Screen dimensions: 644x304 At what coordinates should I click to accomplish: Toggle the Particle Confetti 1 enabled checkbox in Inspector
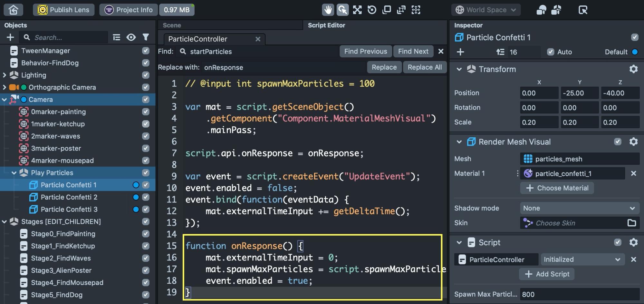click(x=635, y=37)
